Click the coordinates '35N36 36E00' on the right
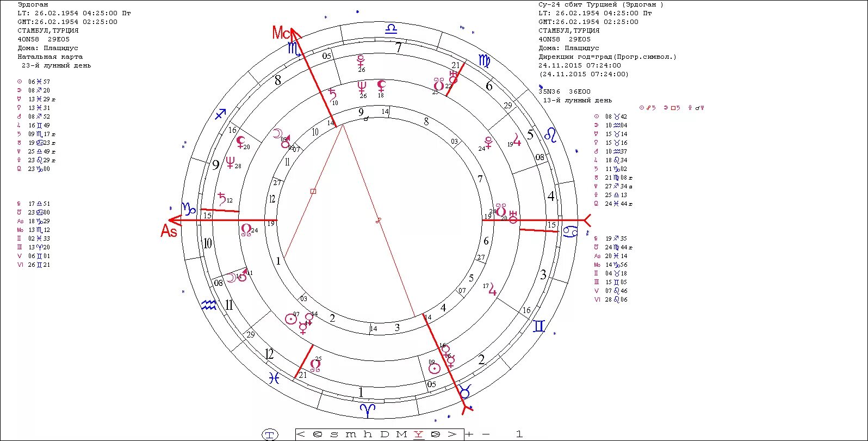 (x=565, y=91)
